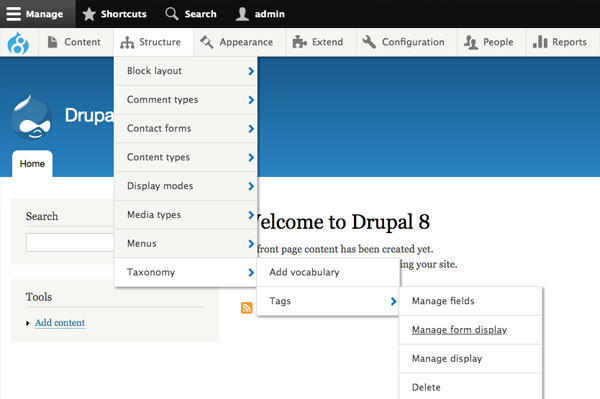Click the People users icon
Screen dimensions: 600x399
click(471, 42)
